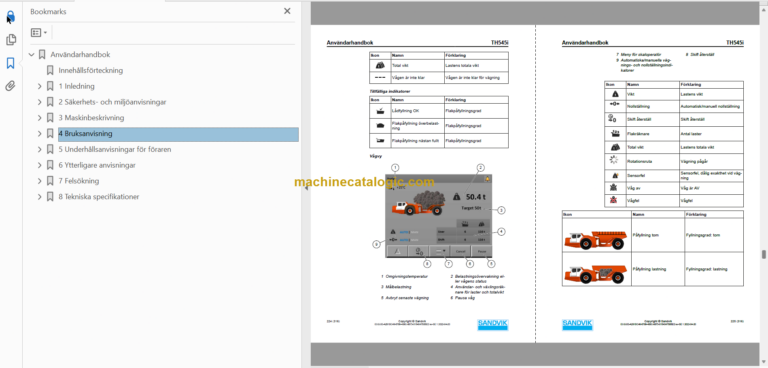Open the bookmark options dropdown menu
The width and height of the screenshot is (768, 368).
coord(39,33)
